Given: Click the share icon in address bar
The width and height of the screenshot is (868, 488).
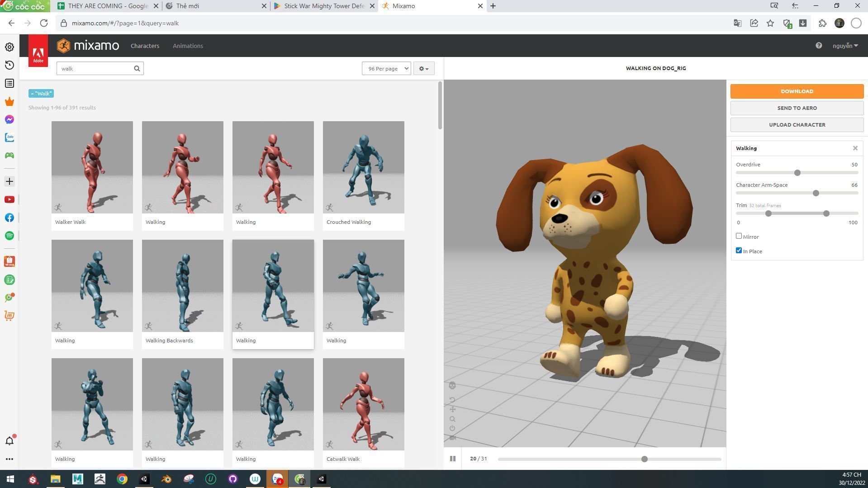Looking at the screenshot, I should pyautogui.click(x=754, y=23).
